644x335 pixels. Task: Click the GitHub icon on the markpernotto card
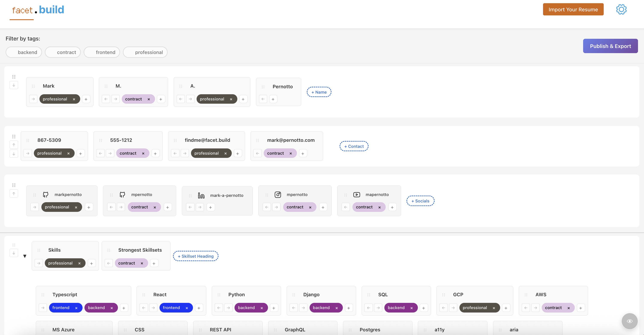(46, 194)
